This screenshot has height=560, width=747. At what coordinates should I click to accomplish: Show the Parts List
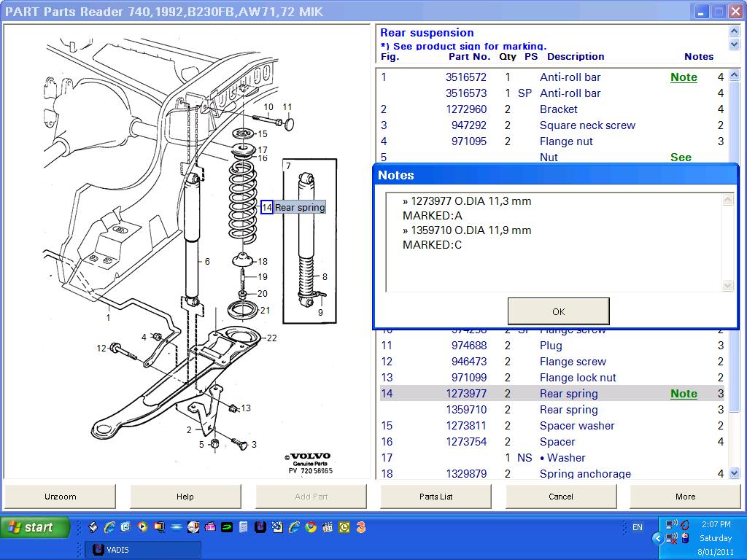pyautogui.click(x=435, y=497)
